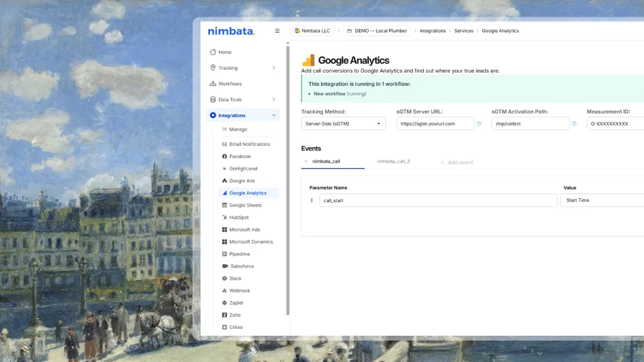Click the sidebar vertical scrollbar
The height and width of the screenshot is (362, 644).
288,180
